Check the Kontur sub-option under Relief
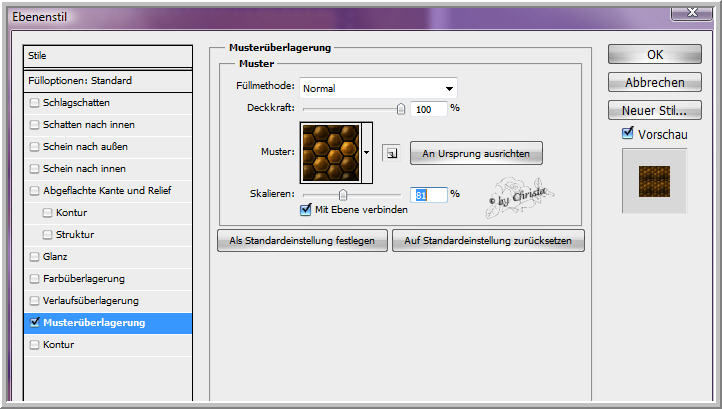This screenshot has width=722, height=409. coord(47,213)
